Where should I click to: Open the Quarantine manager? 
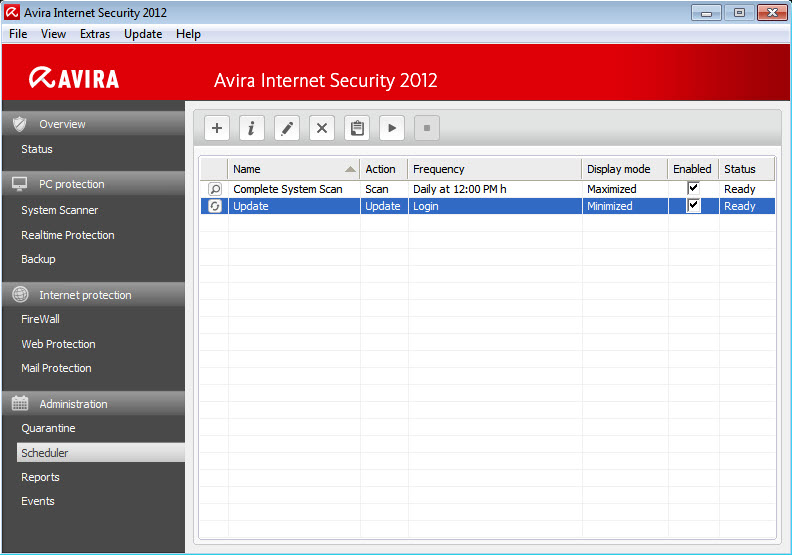48,428
